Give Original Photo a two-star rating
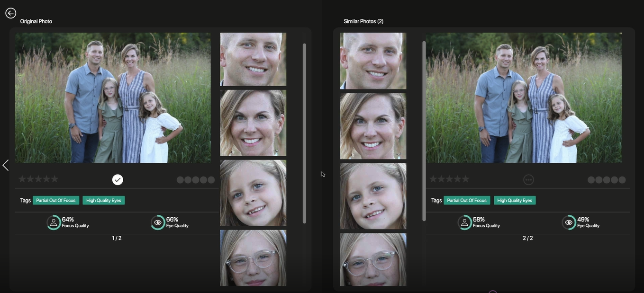644x293 pixels. 30,179
